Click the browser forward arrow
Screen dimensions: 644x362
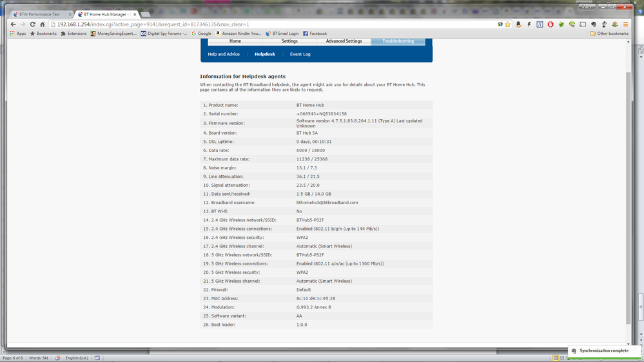(x=23, y=24)
